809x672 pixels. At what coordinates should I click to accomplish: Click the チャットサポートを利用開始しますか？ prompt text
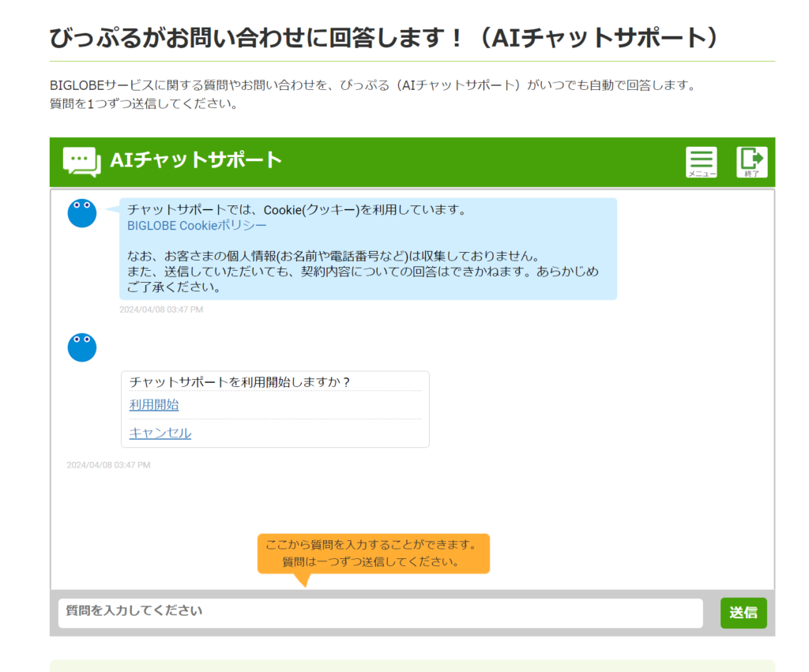click(239, 381)
